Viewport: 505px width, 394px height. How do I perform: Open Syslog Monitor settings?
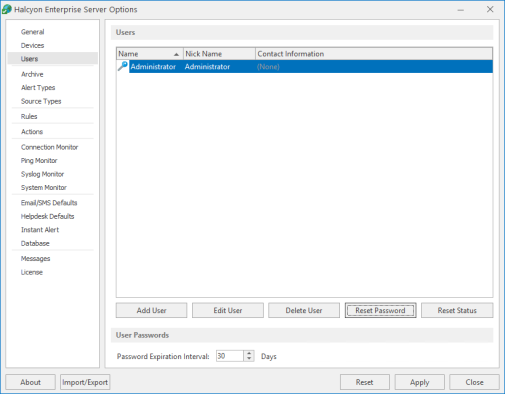pyautogui.click(x=42, y=174)
